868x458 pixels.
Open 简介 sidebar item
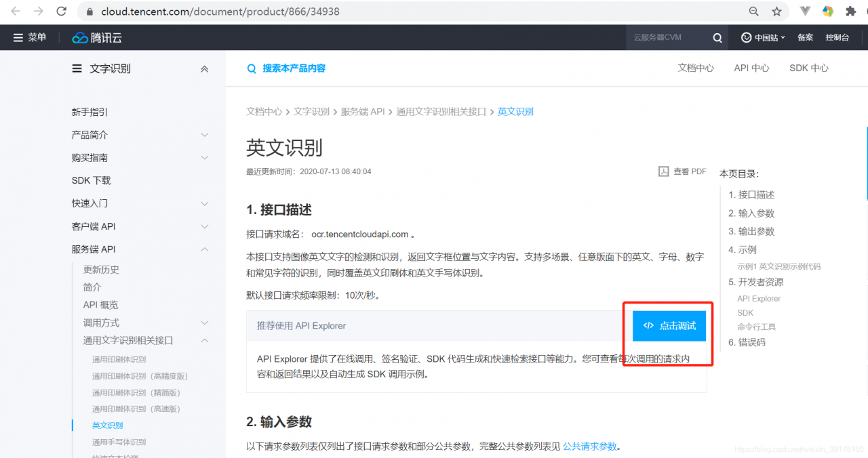tap(92, 287)
